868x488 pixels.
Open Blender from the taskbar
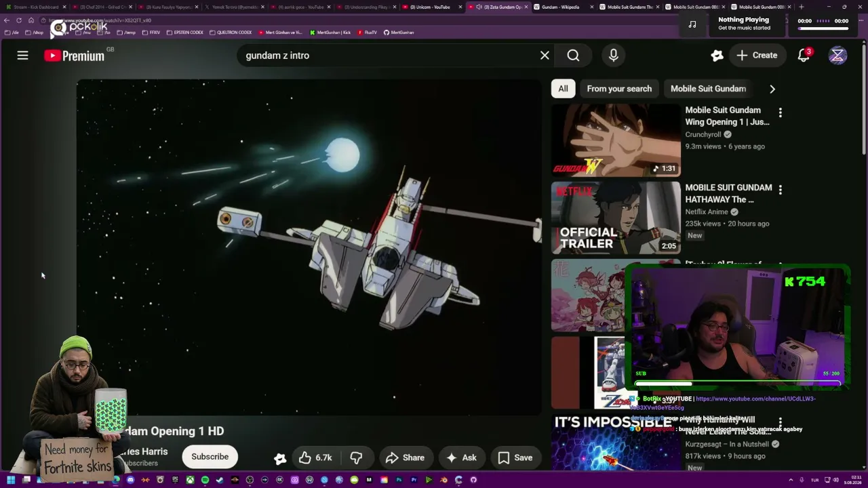(x=443, y=480)
